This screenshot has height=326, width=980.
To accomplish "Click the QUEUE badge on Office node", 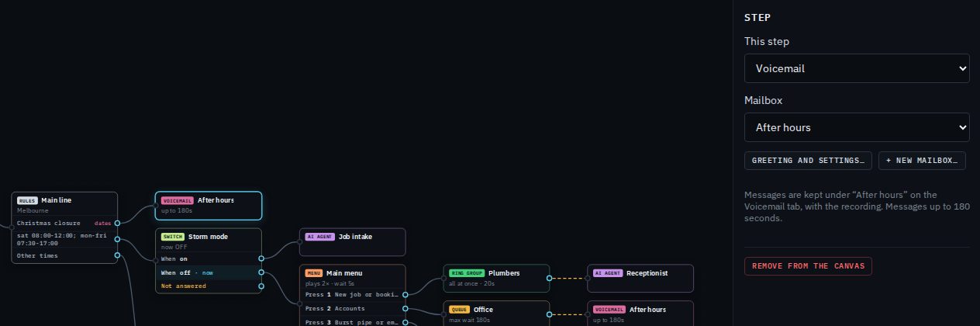I will pos(460,309).
